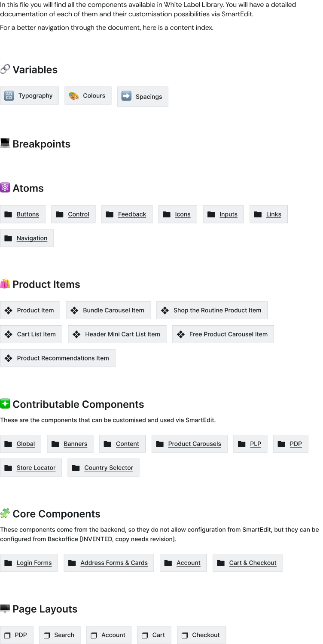Screen dimensions: 323x644
Task: Open the Country Selector link
Action: coord(109,468)
